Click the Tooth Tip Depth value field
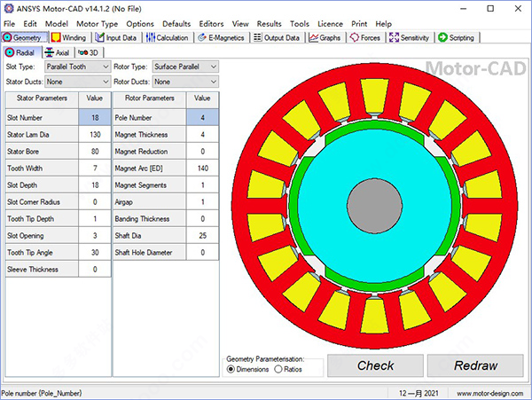The width and height of the screenshot is (532, 400). [x=95, y=219]
